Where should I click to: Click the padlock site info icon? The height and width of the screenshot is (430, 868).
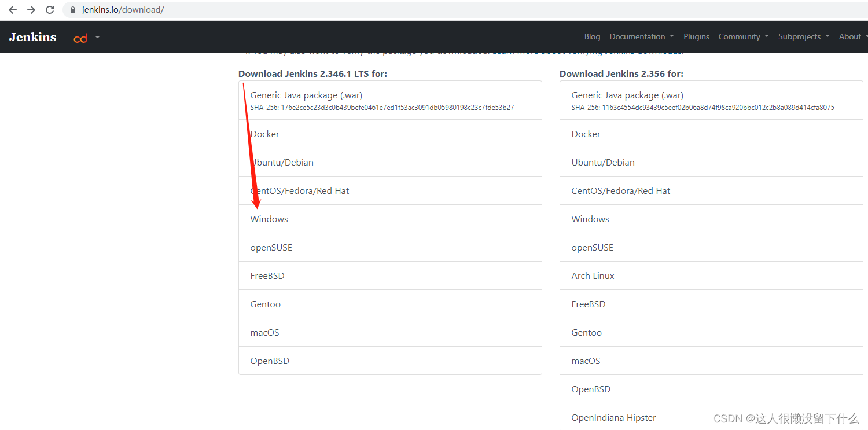[x=73, y=10]
